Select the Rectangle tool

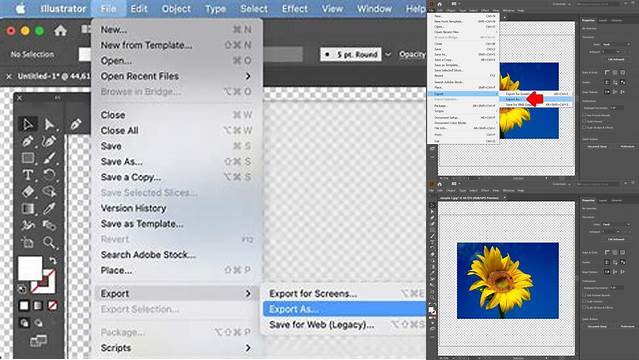point(27,158)
